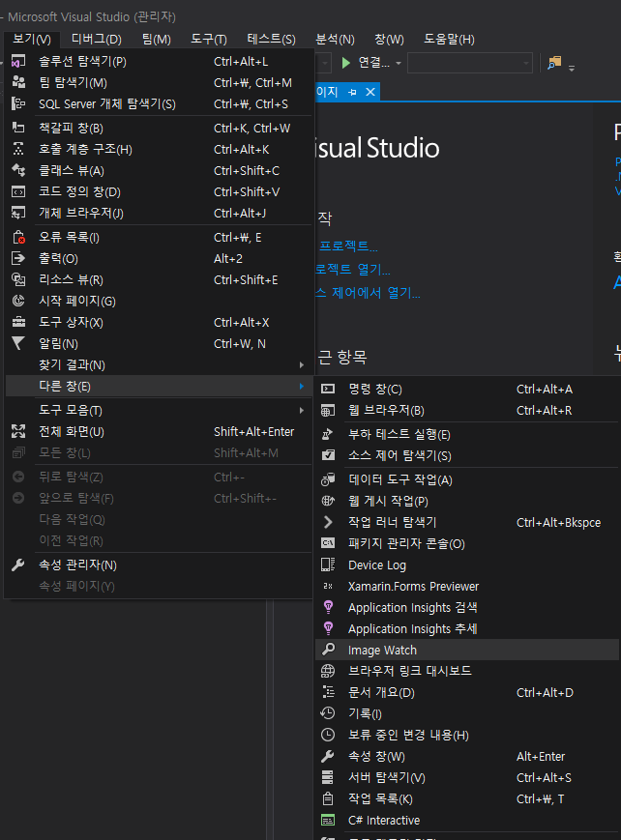Click the Device Log icon
Viewport: 621px width, 840px height.
[x=328, y=565]
